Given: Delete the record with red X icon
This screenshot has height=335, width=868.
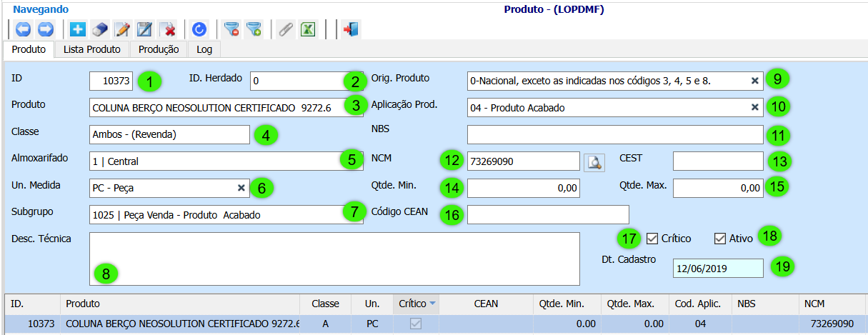Looking at the screenshot, I should [168, 29].
